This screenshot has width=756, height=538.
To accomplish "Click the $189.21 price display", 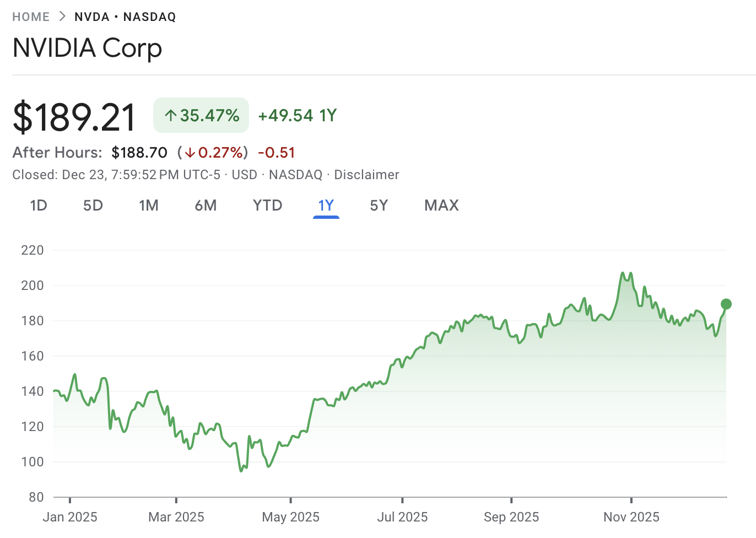I will 74,115.
